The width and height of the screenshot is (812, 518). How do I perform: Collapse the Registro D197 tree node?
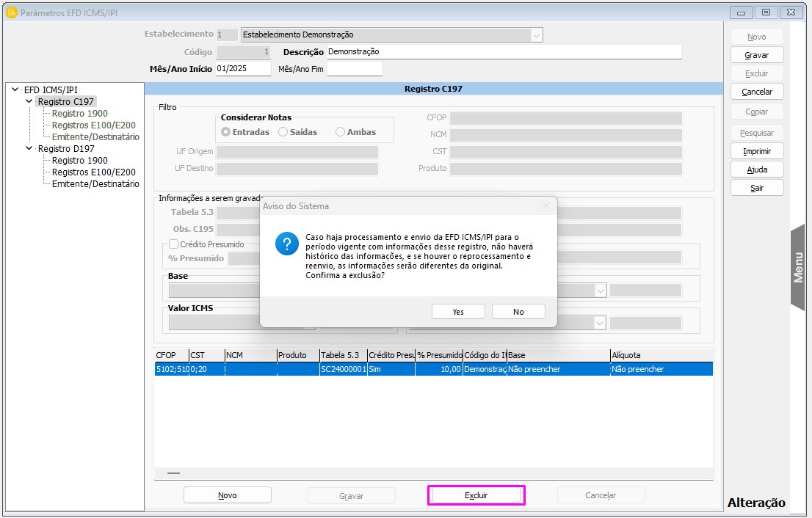(29, 148)
